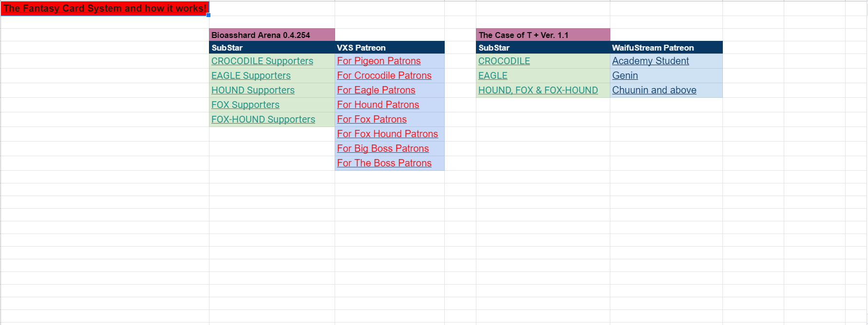This screenshot has height=325, width=868.
Task: Open the FOX-HOUND Supporters link
Action: coord(263,120)
